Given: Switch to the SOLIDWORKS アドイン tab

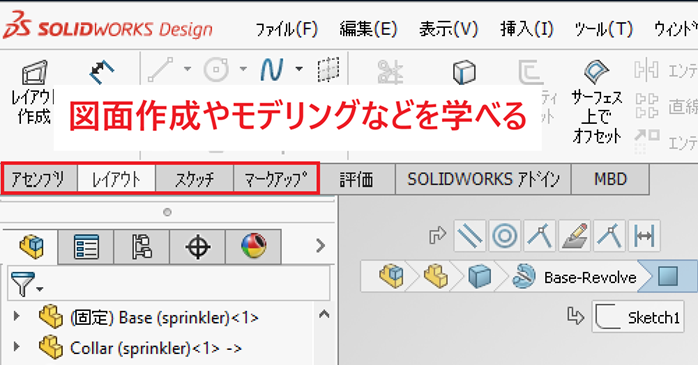Looking at the screenshot, I should pyautogui.click(x=483, y=179).
